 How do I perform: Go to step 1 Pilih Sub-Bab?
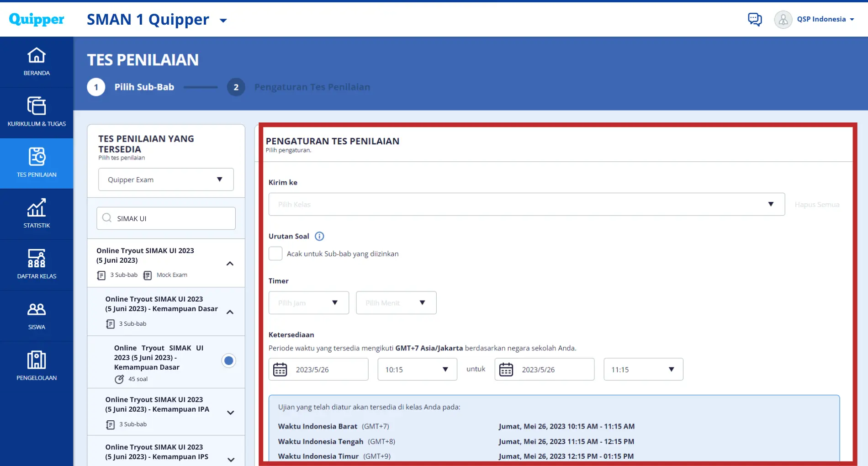[x=131, y=87]
